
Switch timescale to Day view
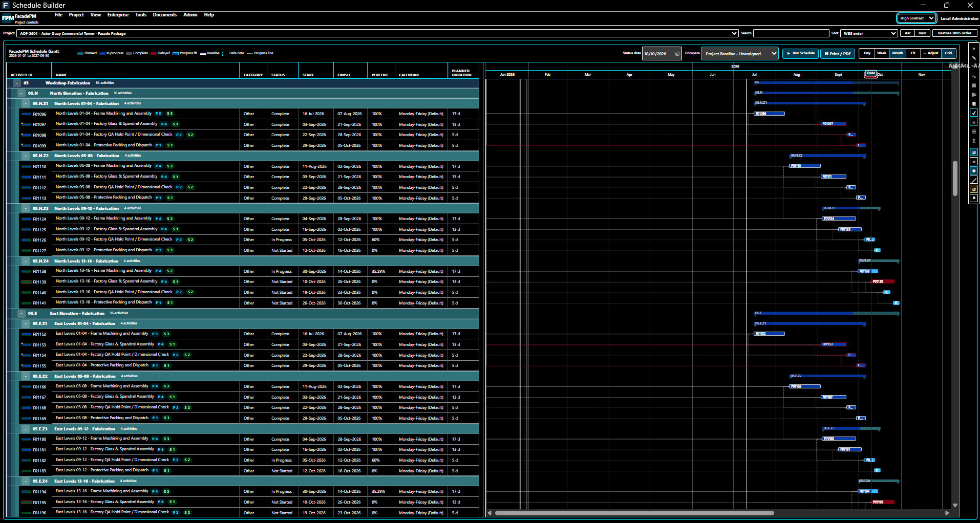tap(867, 53)
